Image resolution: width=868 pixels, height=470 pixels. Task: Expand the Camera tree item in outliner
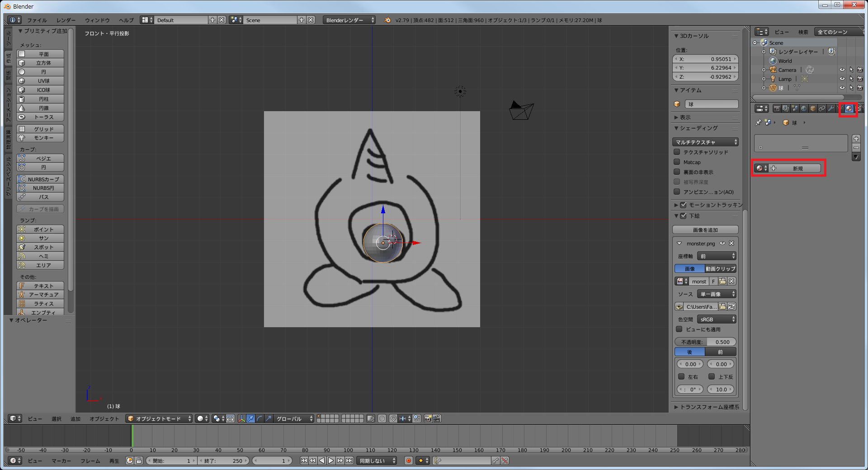pos(764,70)
